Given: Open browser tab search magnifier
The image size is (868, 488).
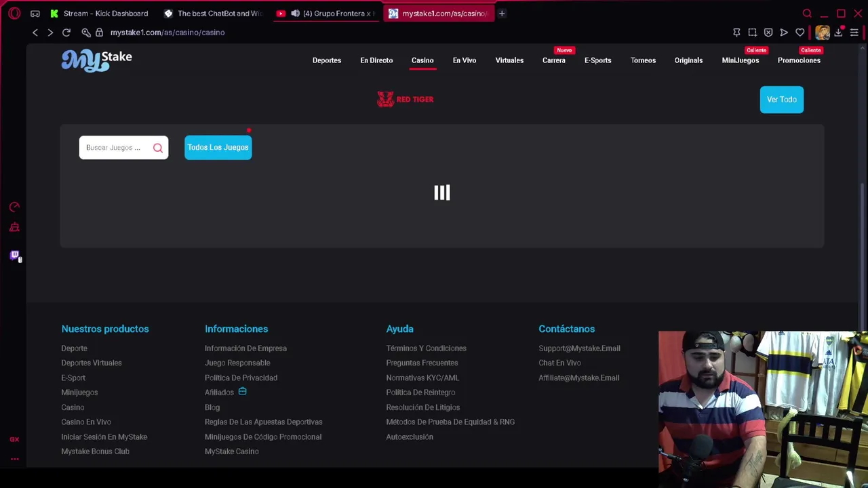Looking at the screenshot, I should [x=807, y=14].
